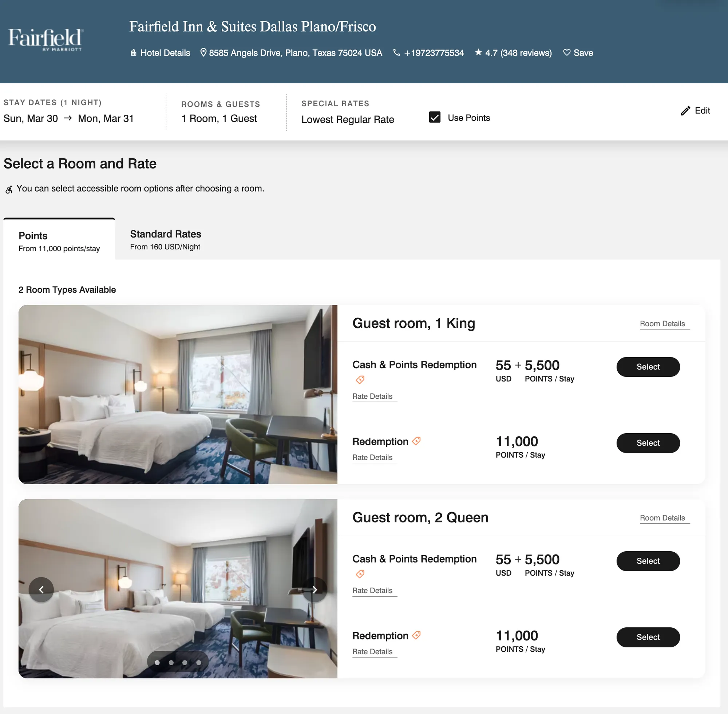The width and height of the screenshot is (728, 714).
Task: Open the 1 King room photo
Action: (178, 394)
